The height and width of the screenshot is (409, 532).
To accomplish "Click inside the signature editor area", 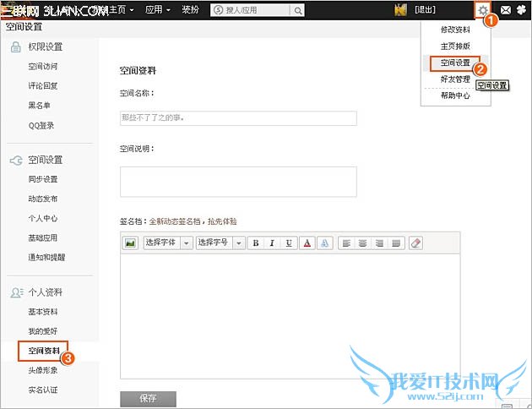I will point(290,316).
